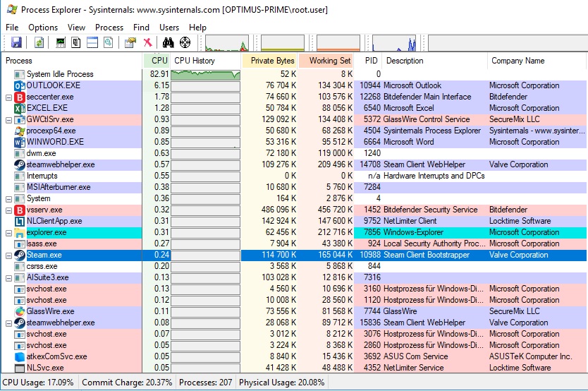588x391 pixels.
Task: Click the blue icon beside atkexComSvc.exe
Action: click(20, 357)
